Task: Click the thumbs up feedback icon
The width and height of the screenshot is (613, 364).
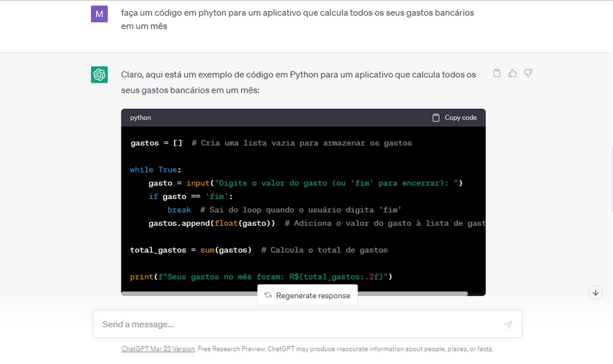Action: tap(512, 73)
